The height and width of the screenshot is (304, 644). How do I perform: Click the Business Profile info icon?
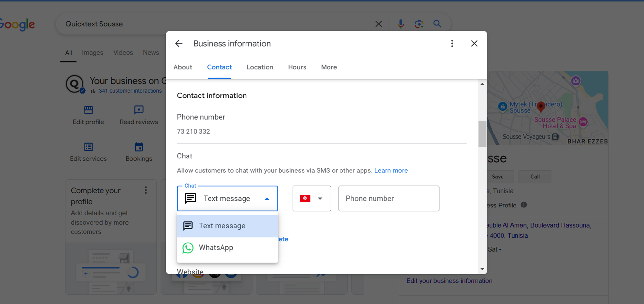point(524,205)
